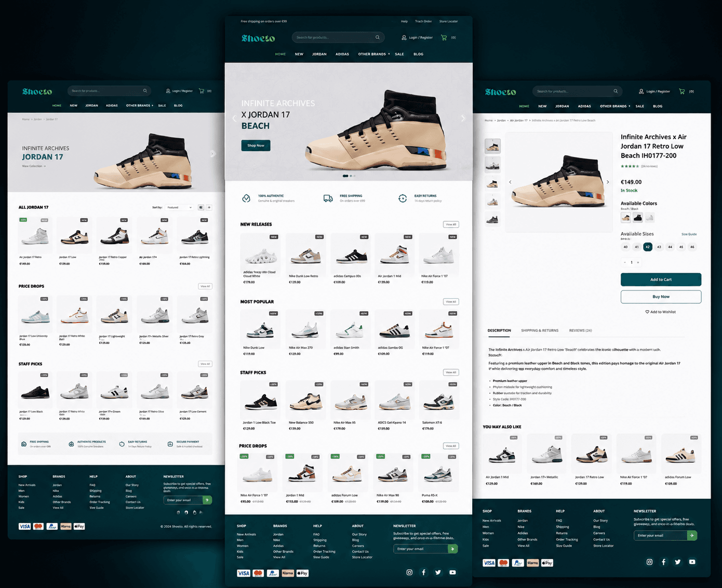Show previous product image on right product page
The height and width of the screenshot is (588, 722).
[510, 182]
